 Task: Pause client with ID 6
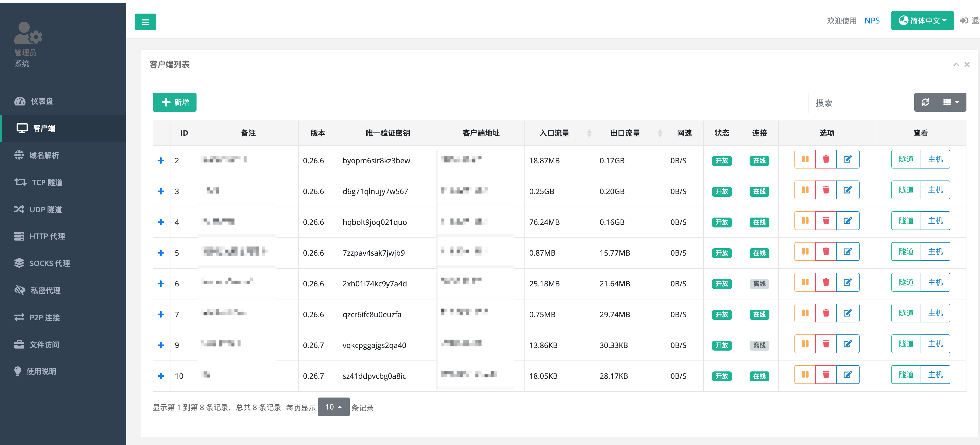pyautogui.click(x=805, y=282)
